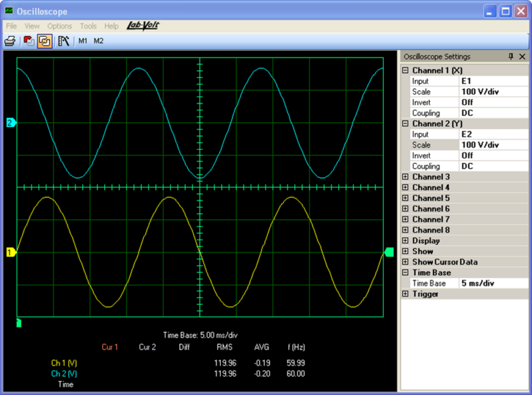Click the Time row label
The image size is (532, 395).
point(66,385)
